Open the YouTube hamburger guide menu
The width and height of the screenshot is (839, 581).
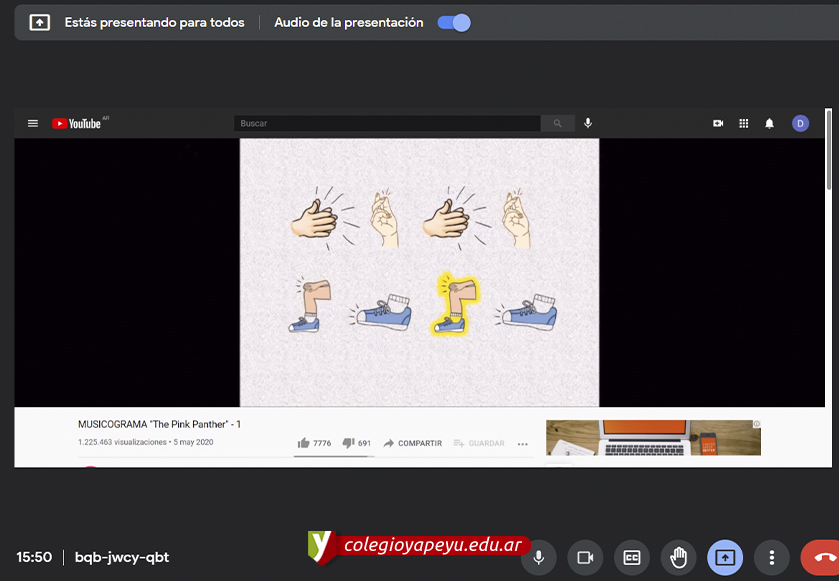[x=33, y=123]
